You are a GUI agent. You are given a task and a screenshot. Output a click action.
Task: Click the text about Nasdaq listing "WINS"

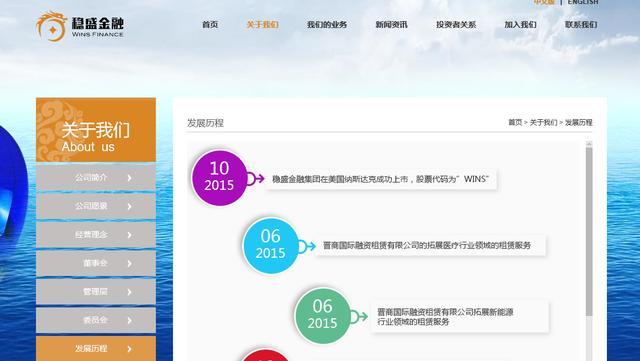[381, 179]
